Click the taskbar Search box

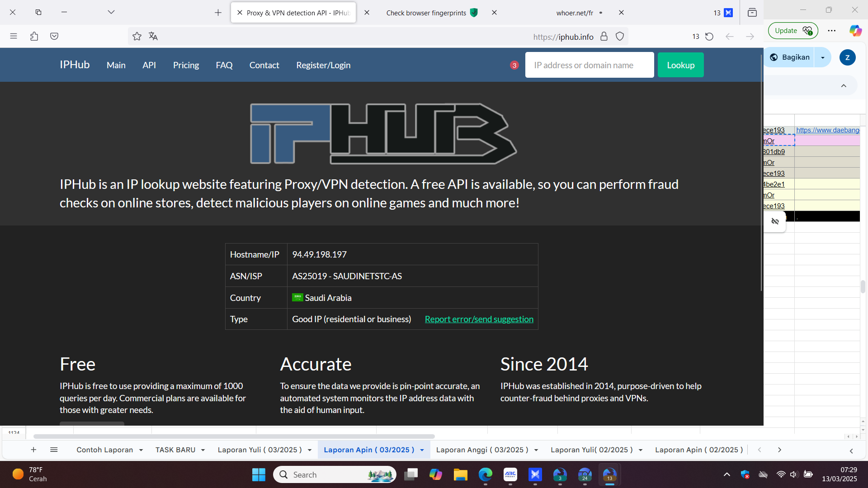tap(335, 474)
